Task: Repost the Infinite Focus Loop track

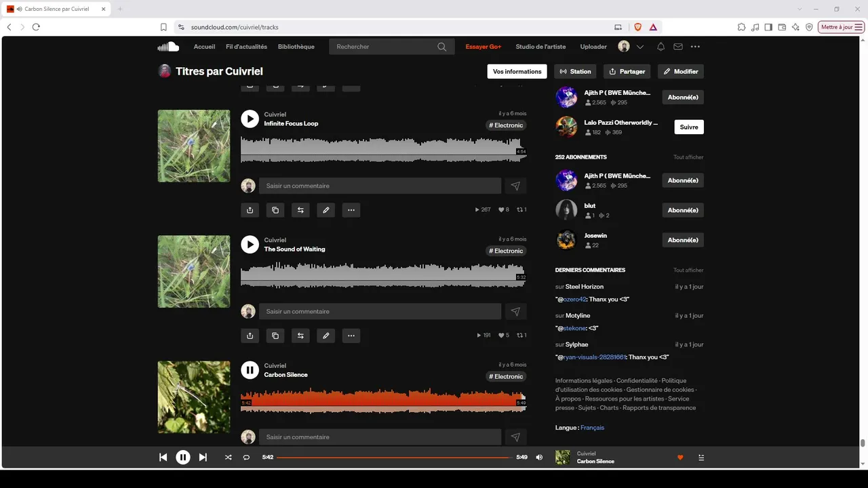Action: pyautogui.click(x=300, y=210)
